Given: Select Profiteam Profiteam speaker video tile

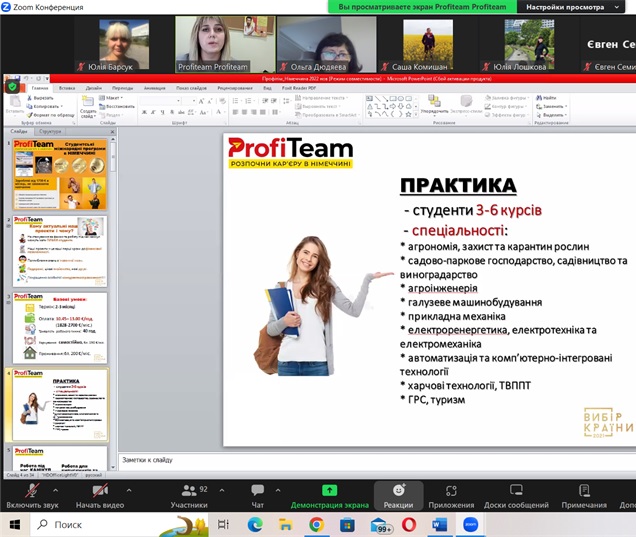Looking at the screenshot, I should click(225, 45).
